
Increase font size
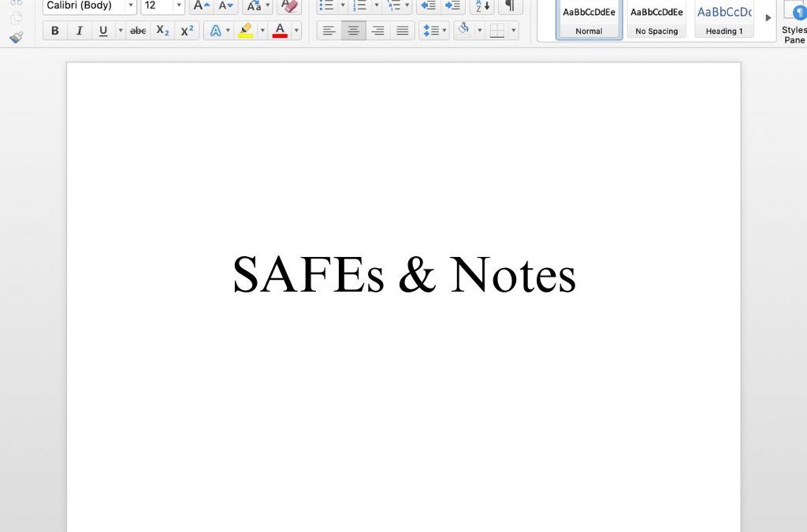[201, 6]
